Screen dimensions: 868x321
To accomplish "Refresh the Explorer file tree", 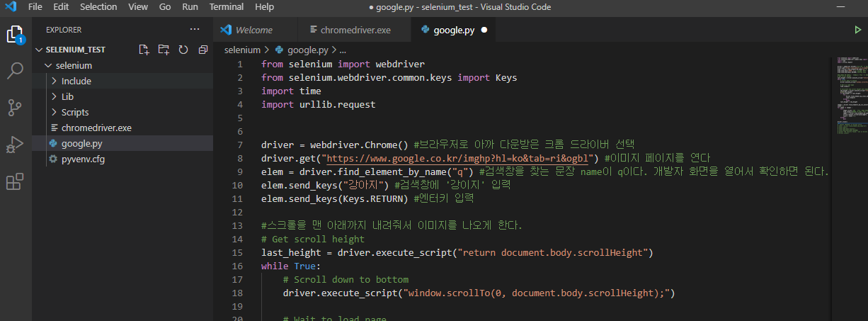I will pyautogui.click(x=183, y=50).
